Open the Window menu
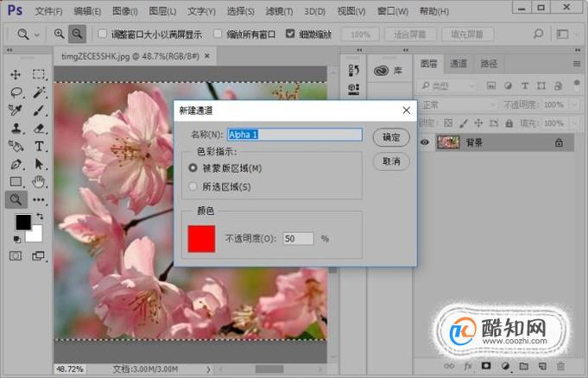Image resolution: width=588 pixels, height=378 pixels. (x=393, y=11)
